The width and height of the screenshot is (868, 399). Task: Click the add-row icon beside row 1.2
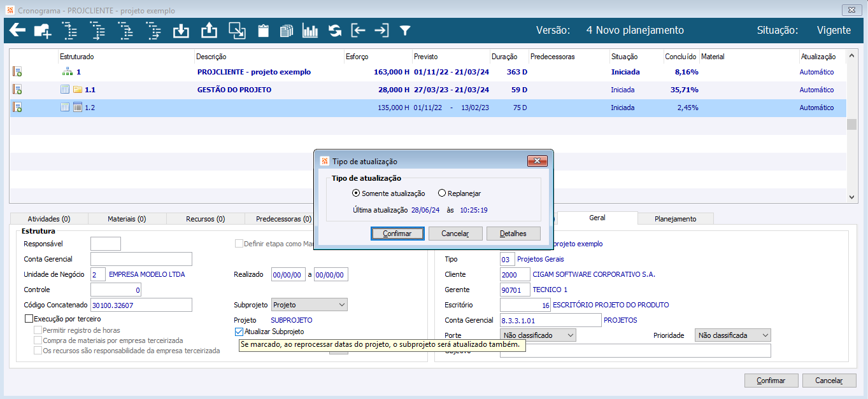(x=17, y=108)
